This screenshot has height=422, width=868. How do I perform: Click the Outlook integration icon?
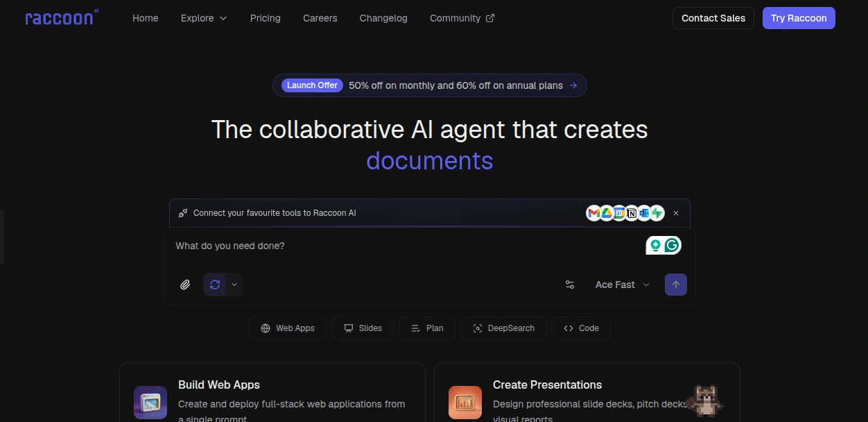pos(644,213)
